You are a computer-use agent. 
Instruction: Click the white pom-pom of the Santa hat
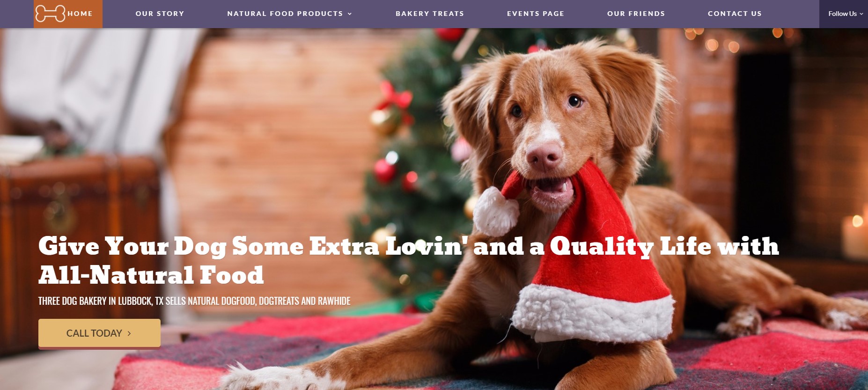point(495,211)
